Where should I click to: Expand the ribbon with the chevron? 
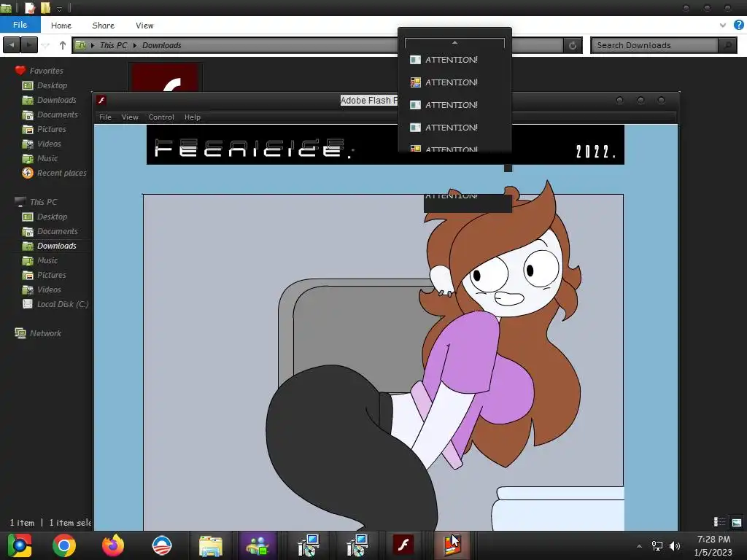(723, 26)
